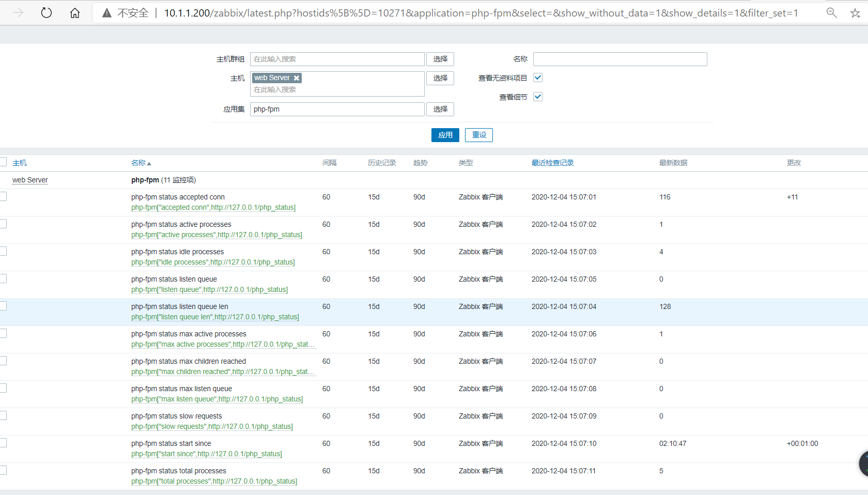
Task: Click the browser address bar URL
Action: point(481,13)
